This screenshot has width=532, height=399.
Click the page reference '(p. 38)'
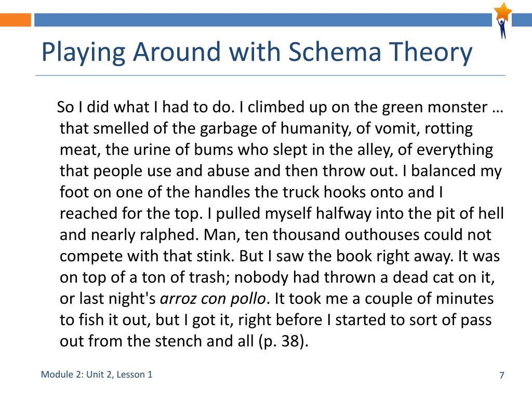coord(283,341)
